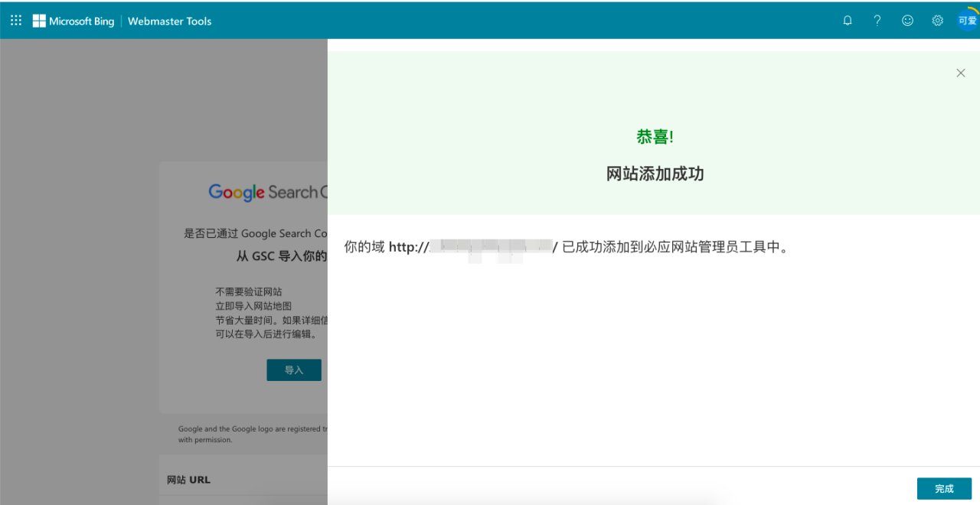Click the 恭喜! heading text

(x=655, y=137)
